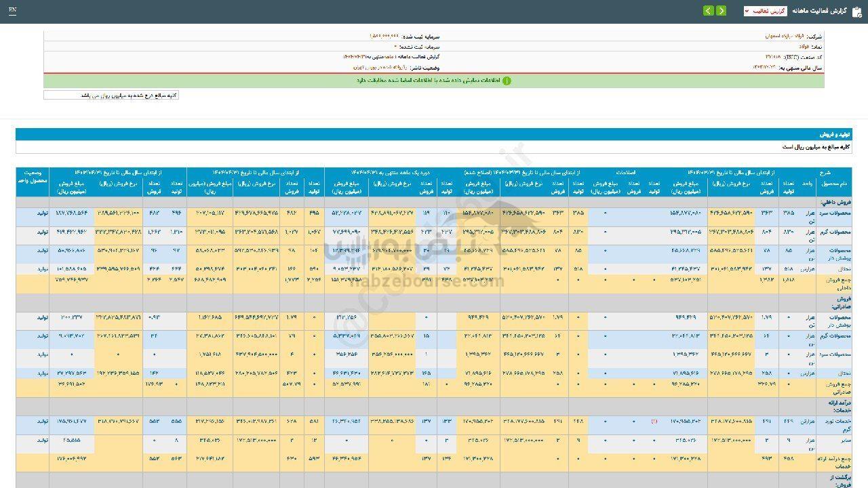Click the company name next to شرکت
Image resolution: width=868 pixels, height=488 pixels.
(x=790, y=36)
